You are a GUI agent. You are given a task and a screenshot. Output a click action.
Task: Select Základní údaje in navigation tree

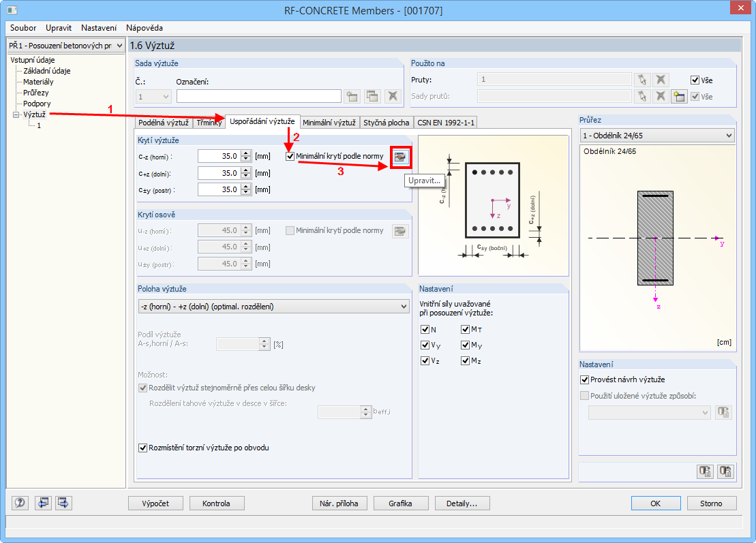pos(47,71)
